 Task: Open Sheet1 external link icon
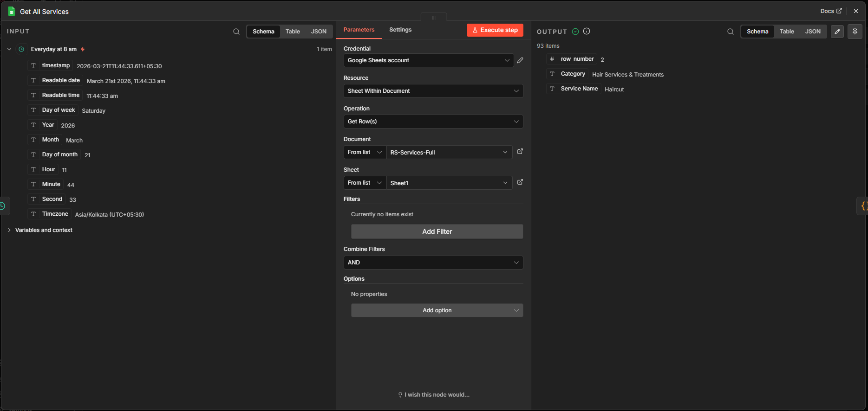[x=520, y=182]
